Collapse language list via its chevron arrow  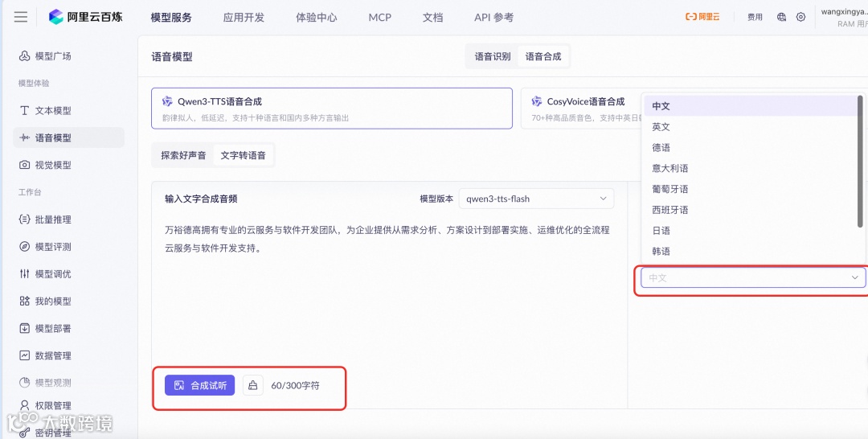click(854, 277)
